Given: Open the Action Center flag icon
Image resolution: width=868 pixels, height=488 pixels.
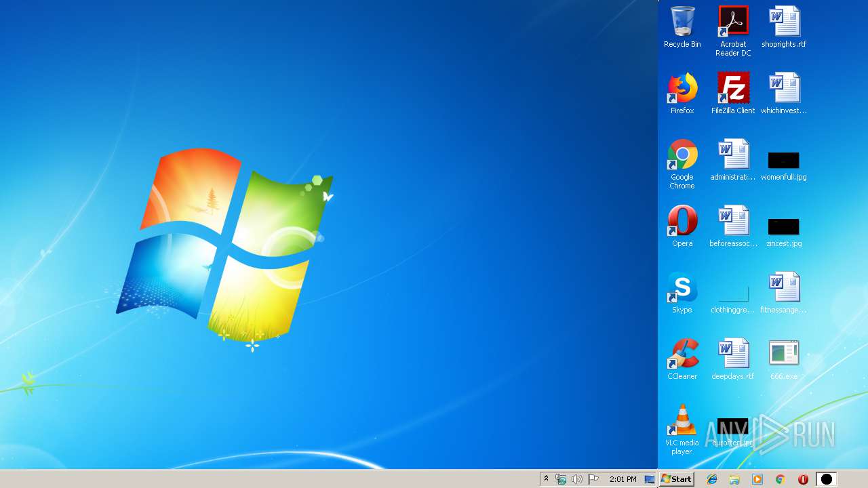Looking at the screenshot, I should (593, 479).
